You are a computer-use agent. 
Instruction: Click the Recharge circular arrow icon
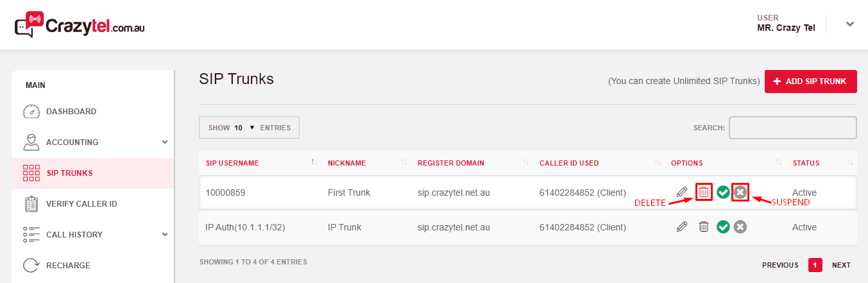pos(31,266)
